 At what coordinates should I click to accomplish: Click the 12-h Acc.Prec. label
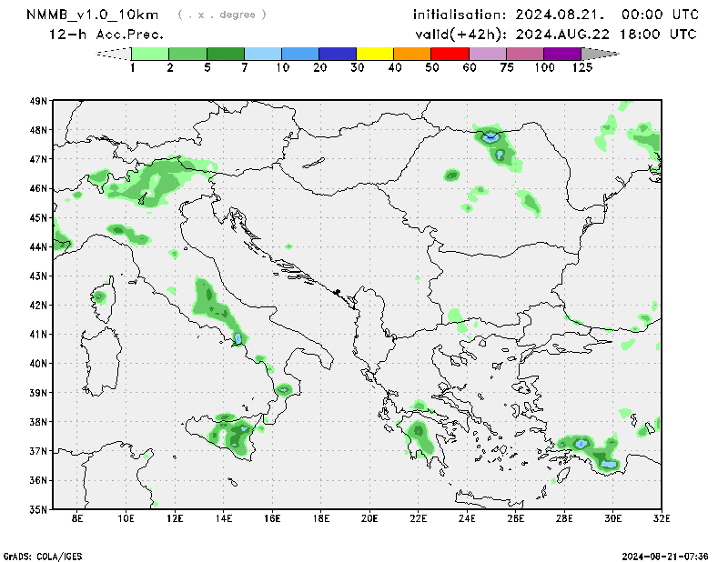click(x=107, y=35)
